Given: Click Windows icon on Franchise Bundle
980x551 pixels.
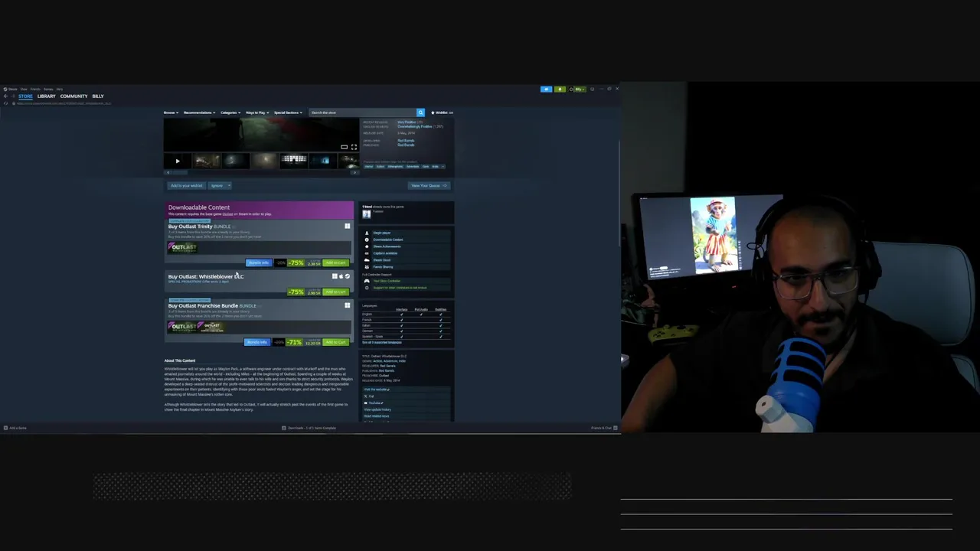Looking at the screenshot, I should point(347,305).
